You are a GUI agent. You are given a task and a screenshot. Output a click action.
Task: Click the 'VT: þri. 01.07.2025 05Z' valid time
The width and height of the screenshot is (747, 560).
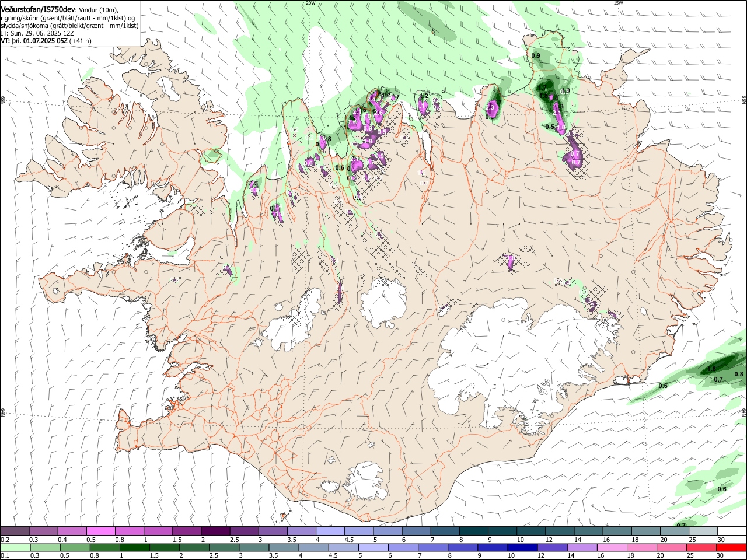[x=34, y=41]
